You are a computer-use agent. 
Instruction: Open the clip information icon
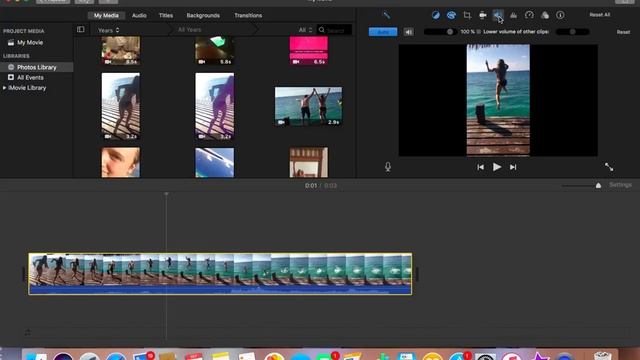(560, 16)
